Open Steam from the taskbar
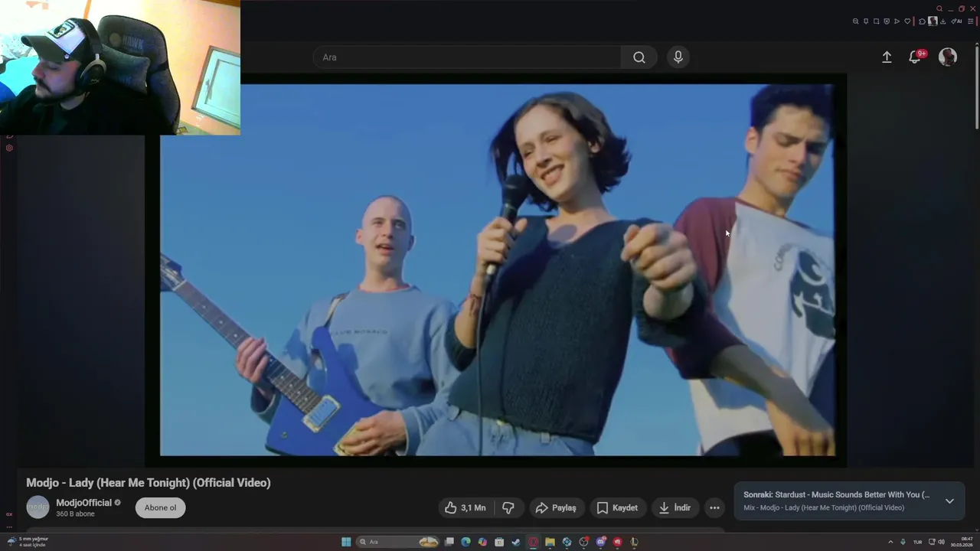The image size is (980, 551). point(516,542)
